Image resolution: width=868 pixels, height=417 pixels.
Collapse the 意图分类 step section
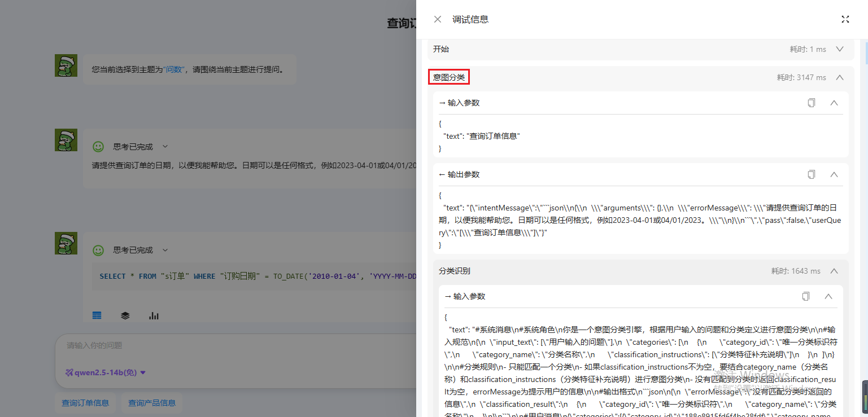(x=840, y=77)
